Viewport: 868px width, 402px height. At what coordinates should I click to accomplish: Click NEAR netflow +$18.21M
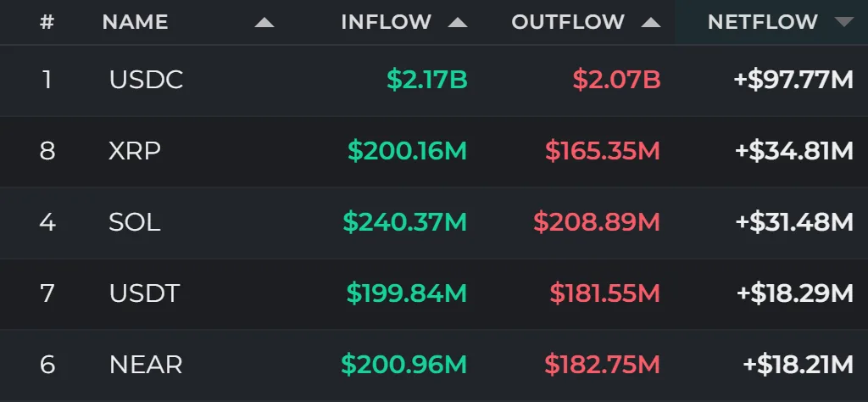click(798, 365)
